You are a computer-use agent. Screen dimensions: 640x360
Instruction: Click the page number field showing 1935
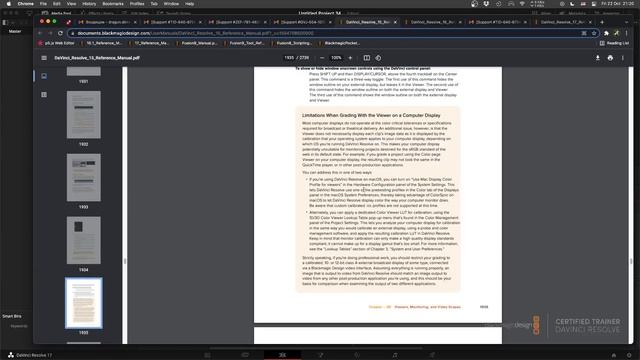click(289, 58)
